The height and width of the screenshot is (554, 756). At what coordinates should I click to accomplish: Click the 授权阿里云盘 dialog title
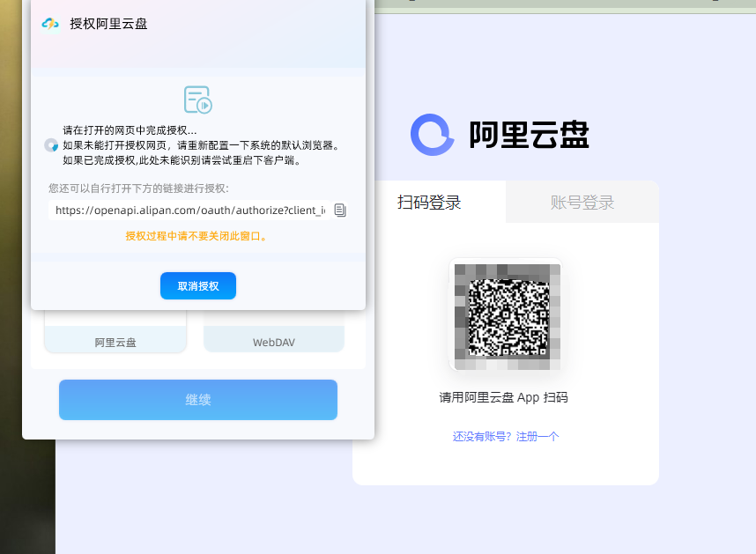click(x=108, y=24)
